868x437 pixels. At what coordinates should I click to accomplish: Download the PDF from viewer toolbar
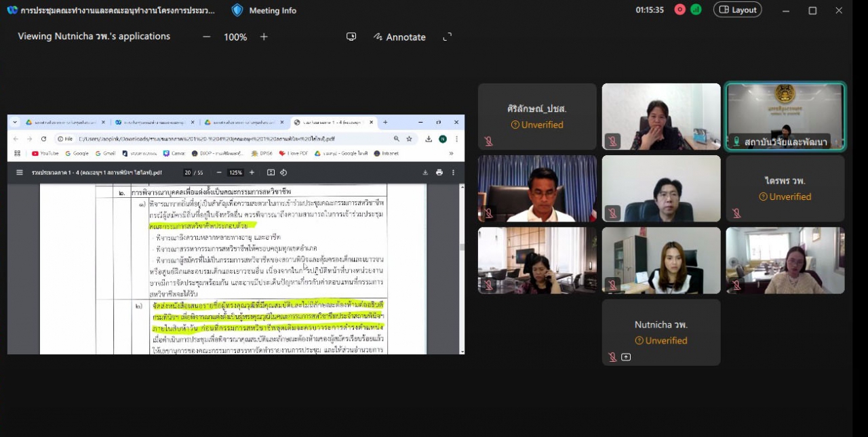coord(425,172)
